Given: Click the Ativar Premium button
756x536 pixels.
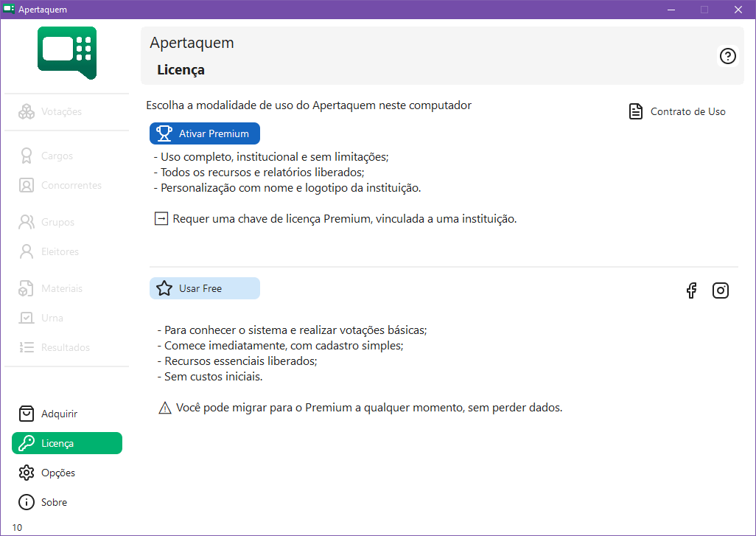Looking at the screenshot, I should (x=204, y=133).
